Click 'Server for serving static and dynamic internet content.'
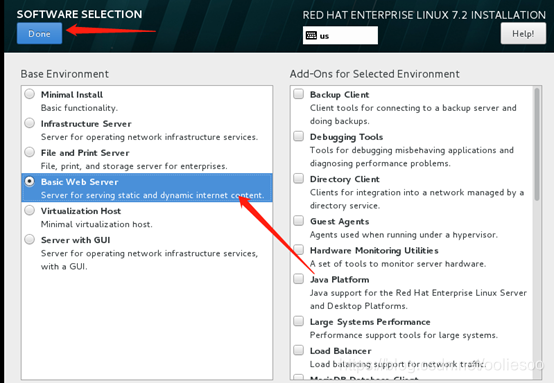 (152, 195)
